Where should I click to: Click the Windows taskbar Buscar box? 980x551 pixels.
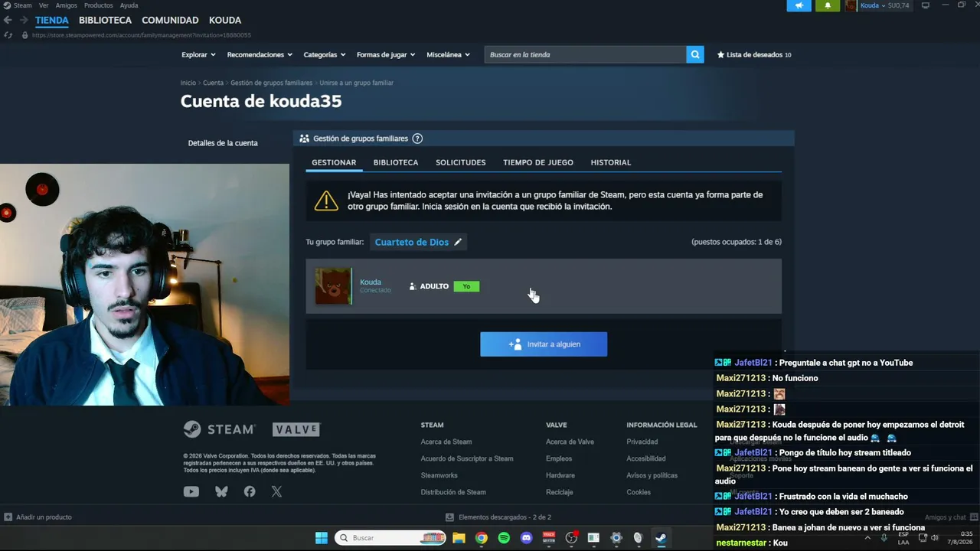[391, 538]
